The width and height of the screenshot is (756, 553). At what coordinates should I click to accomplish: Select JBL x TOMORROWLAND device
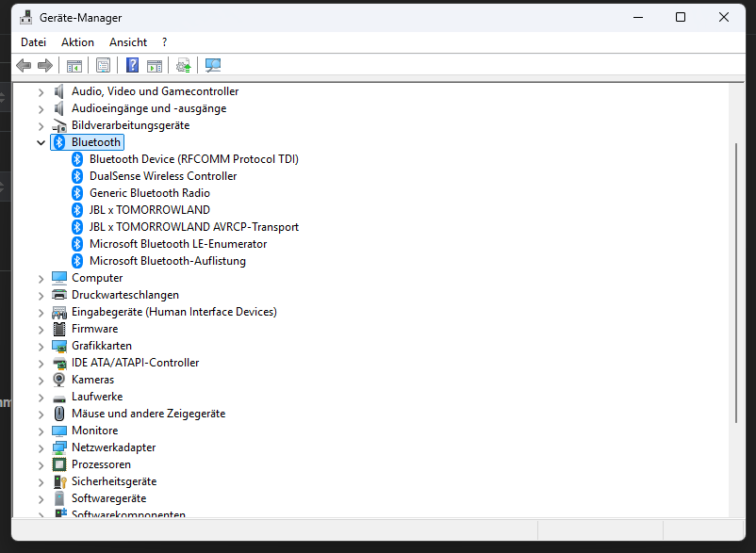(x=150, y=210)
